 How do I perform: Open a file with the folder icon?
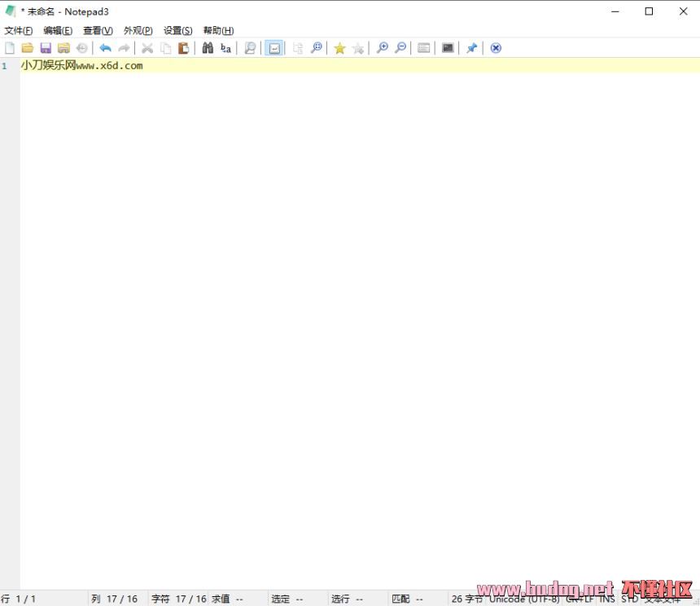[x=28, y=48]
